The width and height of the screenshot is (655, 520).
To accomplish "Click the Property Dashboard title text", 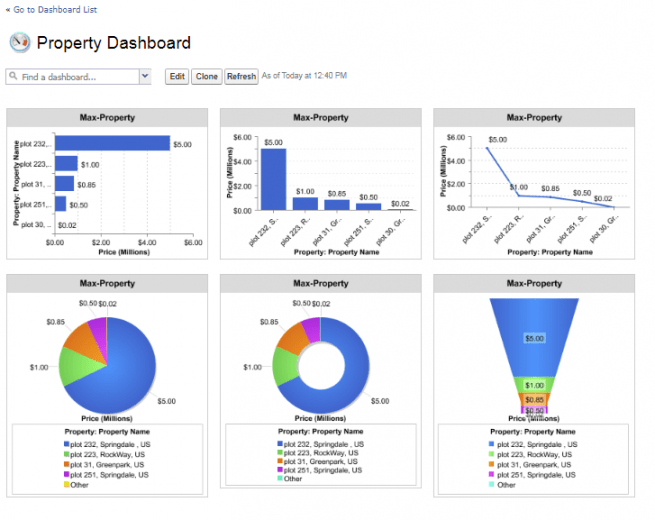I will pyautogui.click(x=114, y=43).
